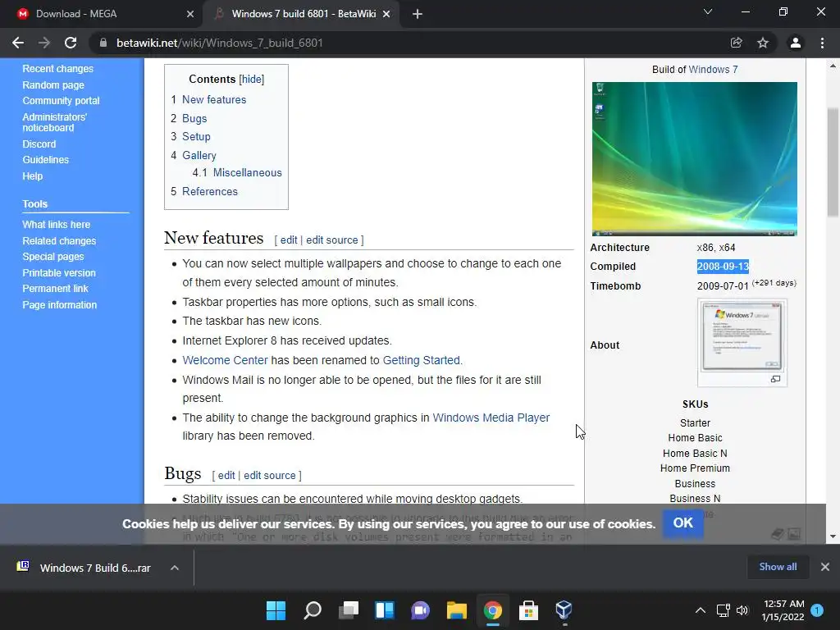Image resolution: width=840 pixels, height=630 pixels.
Task: Open the Discord sidebar link
Action: [39, 144]
